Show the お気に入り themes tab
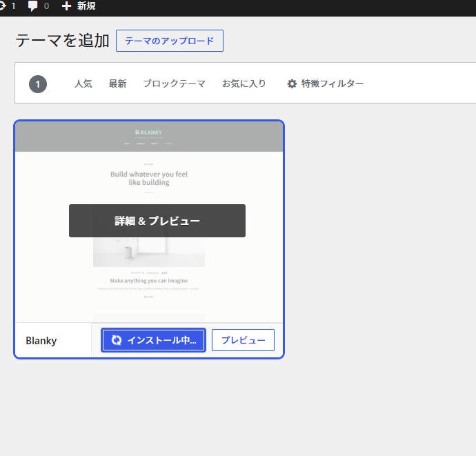 coord(244,83)
